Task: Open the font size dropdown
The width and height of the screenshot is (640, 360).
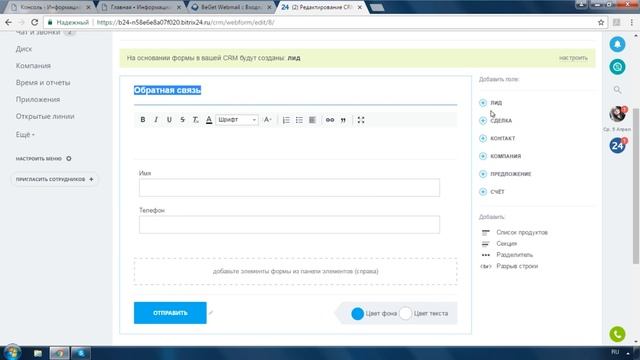Action: (267, 120)
